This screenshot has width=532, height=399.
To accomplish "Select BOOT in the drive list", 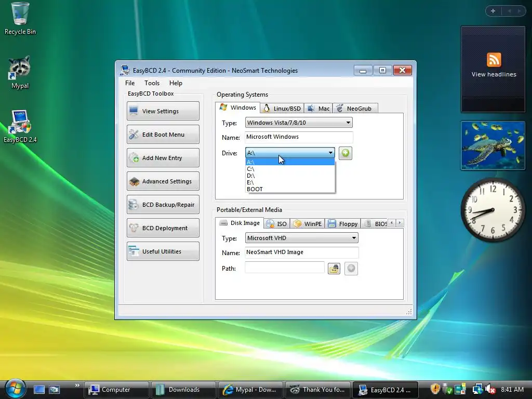I will 290,189.
